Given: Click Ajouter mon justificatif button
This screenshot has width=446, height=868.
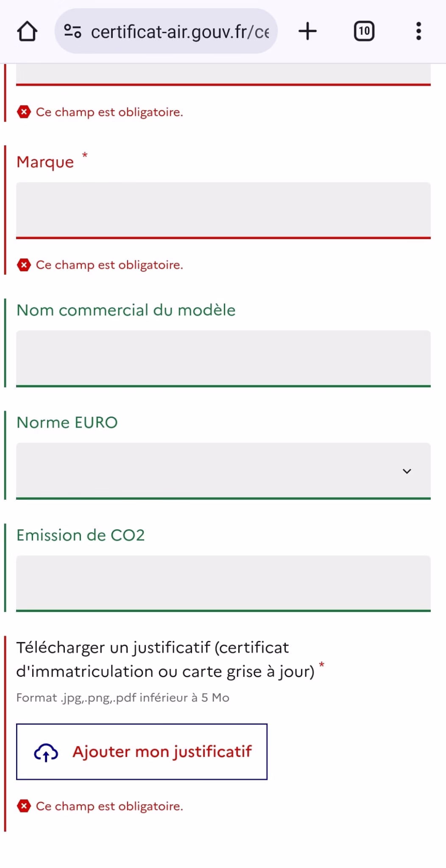Looking at the screenshot, I should point(142,752).
